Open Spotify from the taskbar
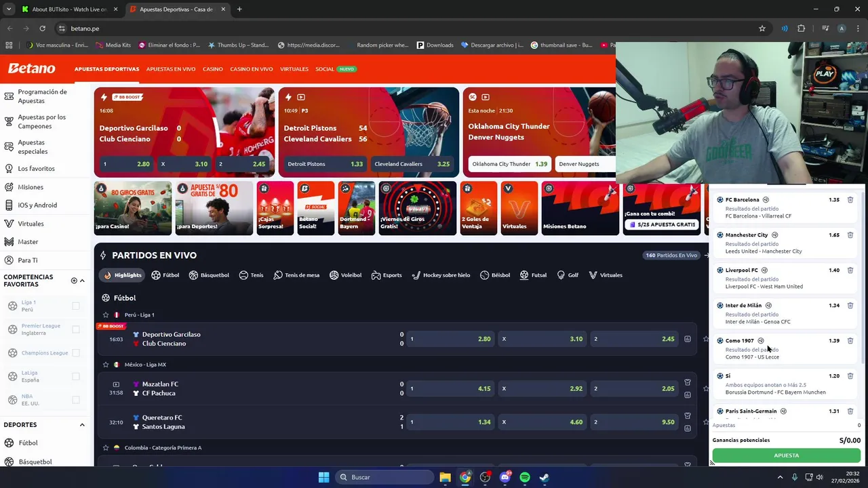Image resolution: width=868 pixels, height=488 pixels. [525, 477]
